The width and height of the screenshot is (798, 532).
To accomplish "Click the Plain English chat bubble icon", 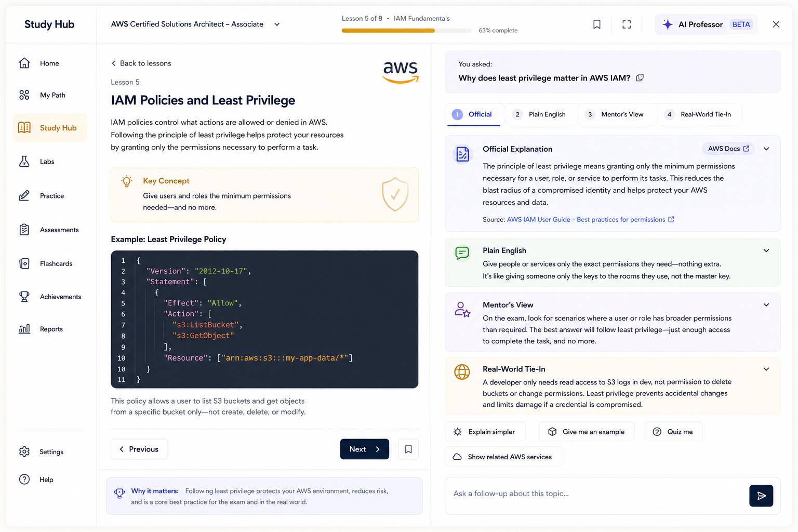I will tap(462, 253).
